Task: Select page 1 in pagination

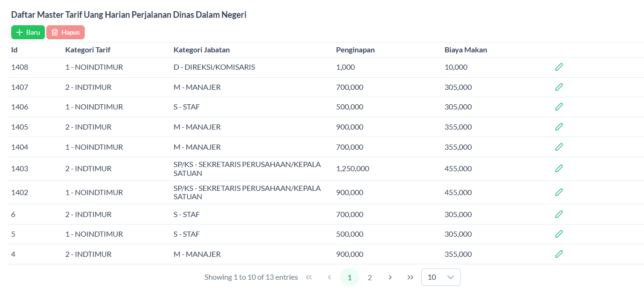Action: tap(349, 277)
